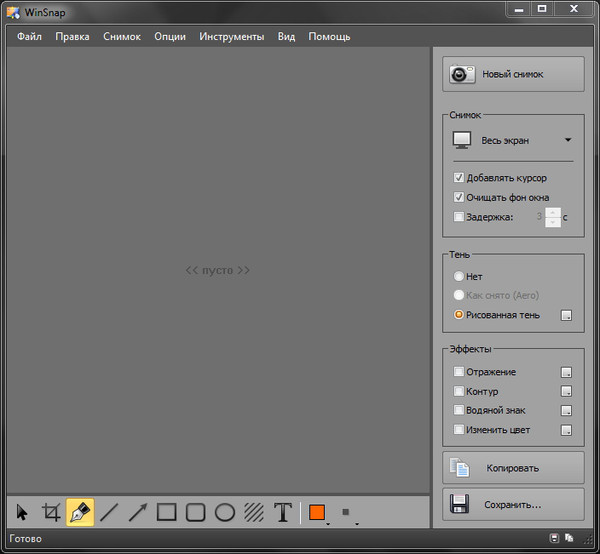Select the Нет shadow radio button
The height and width of the screenshot is (554, 600).
click(459, 276)
